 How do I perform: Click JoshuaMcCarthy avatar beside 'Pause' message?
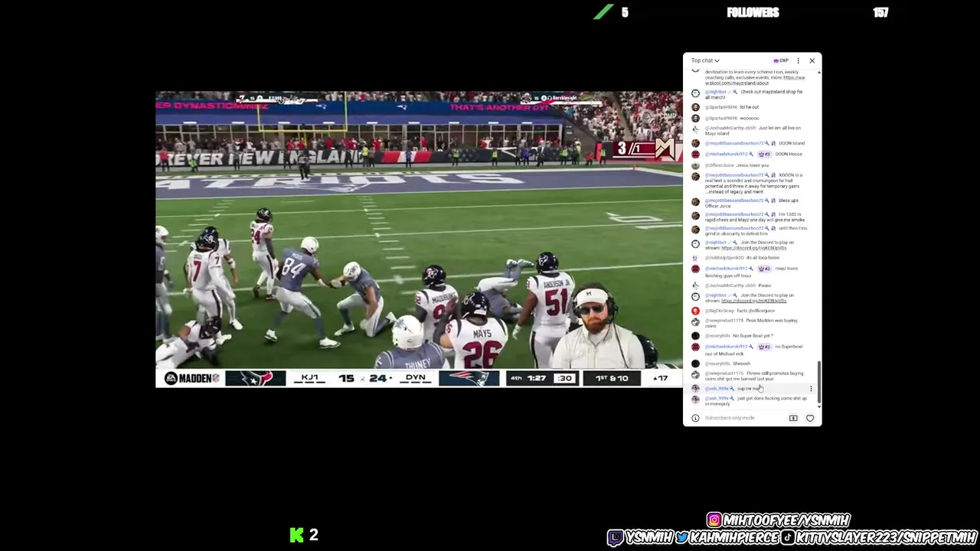[x=695, y=285]
